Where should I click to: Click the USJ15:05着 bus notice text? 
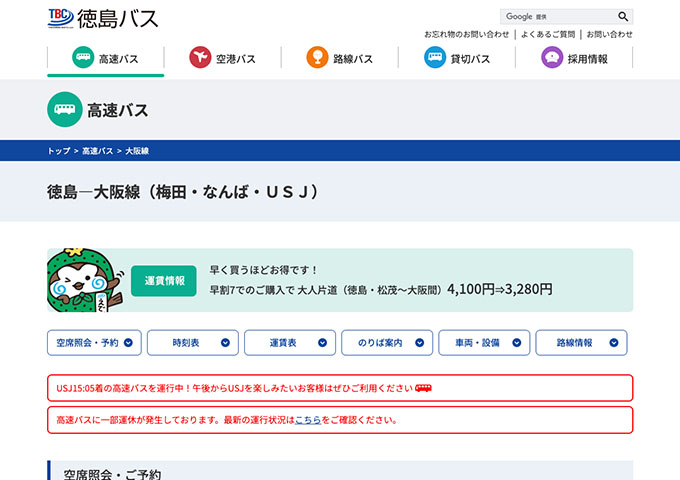coord(234,388)
